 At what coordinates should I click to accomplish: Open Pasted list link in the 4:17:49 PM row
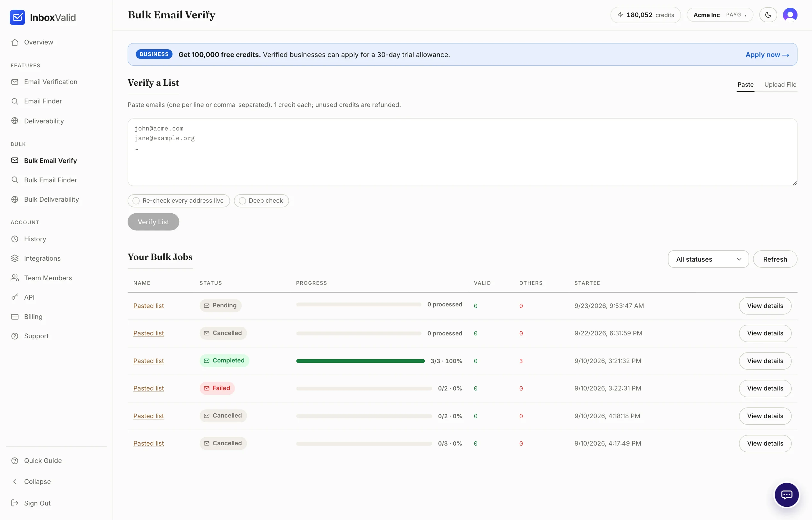pyautogui.click(x=149, y=444)
